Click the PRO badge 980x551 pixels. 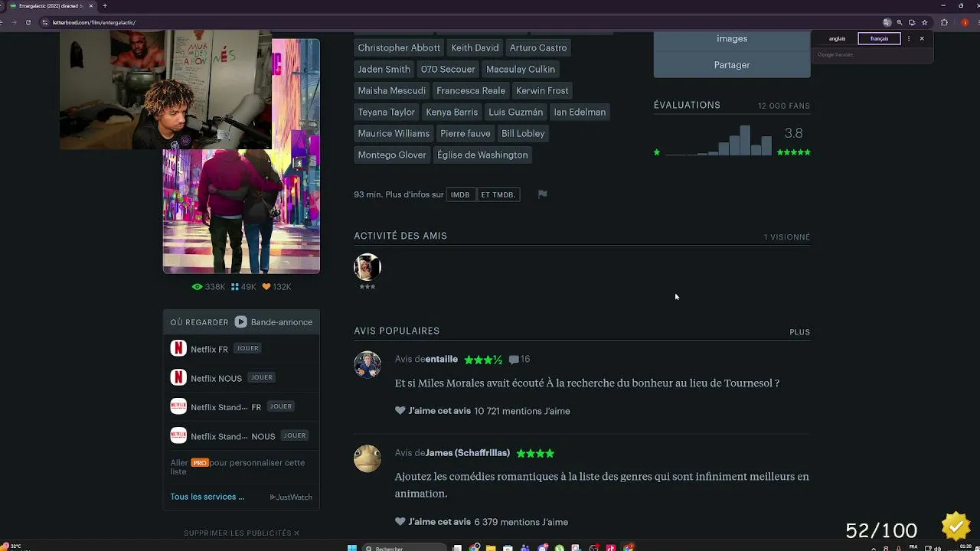tap(200, 463)
